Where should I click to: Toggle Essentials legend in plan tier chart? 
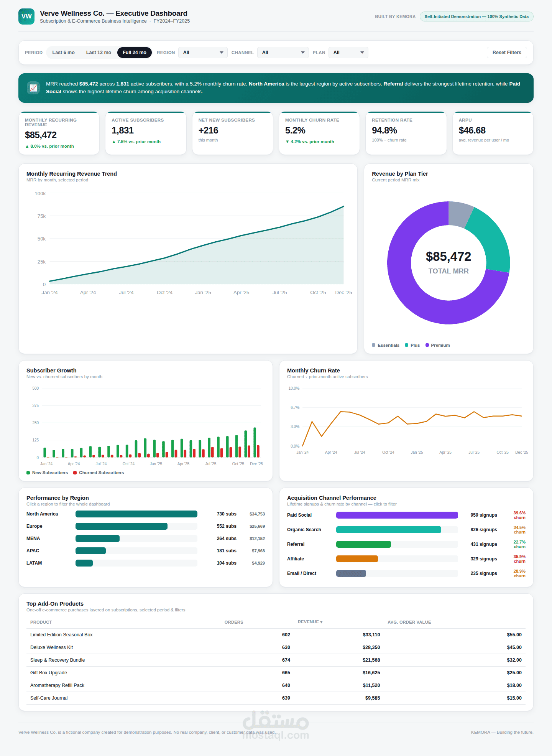click(386, 345)
